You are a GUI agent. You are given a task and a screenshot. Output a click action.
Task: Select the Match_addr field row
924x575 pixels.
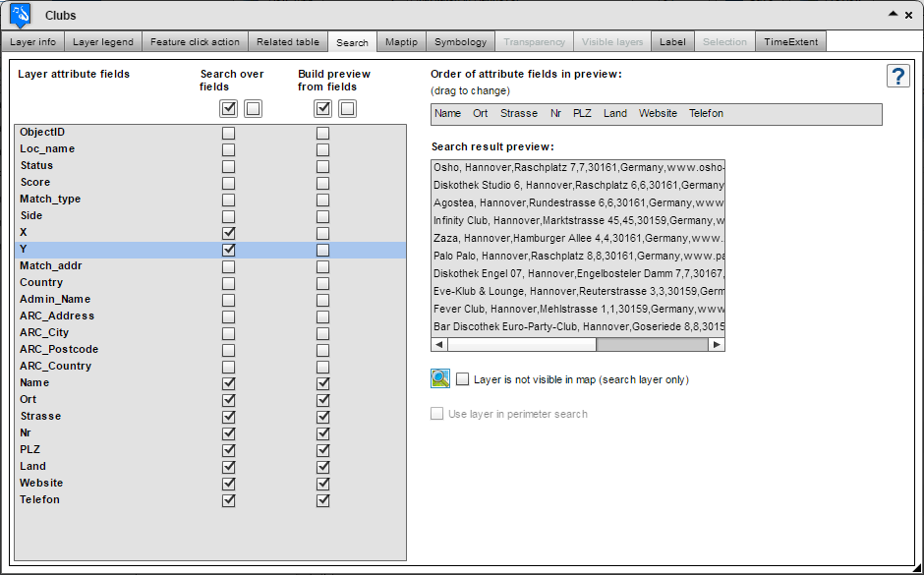click(210, 266)
